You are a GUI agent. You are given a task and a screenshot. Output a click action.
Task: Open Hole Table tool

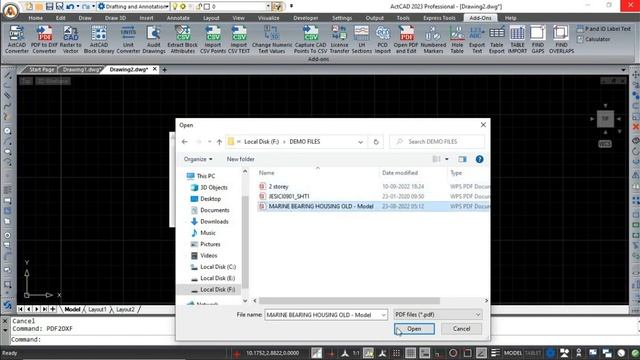click(457, 39)
